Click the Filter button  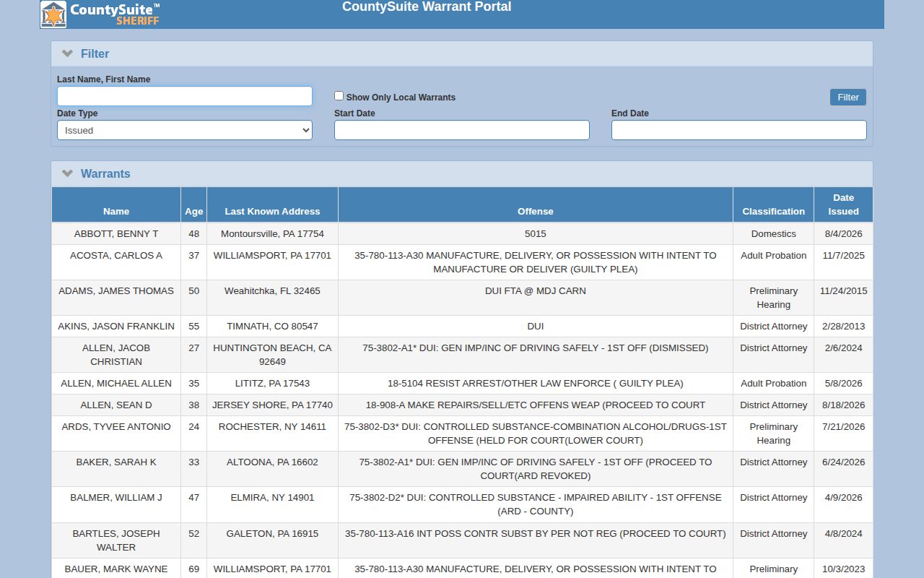point(848,98)
